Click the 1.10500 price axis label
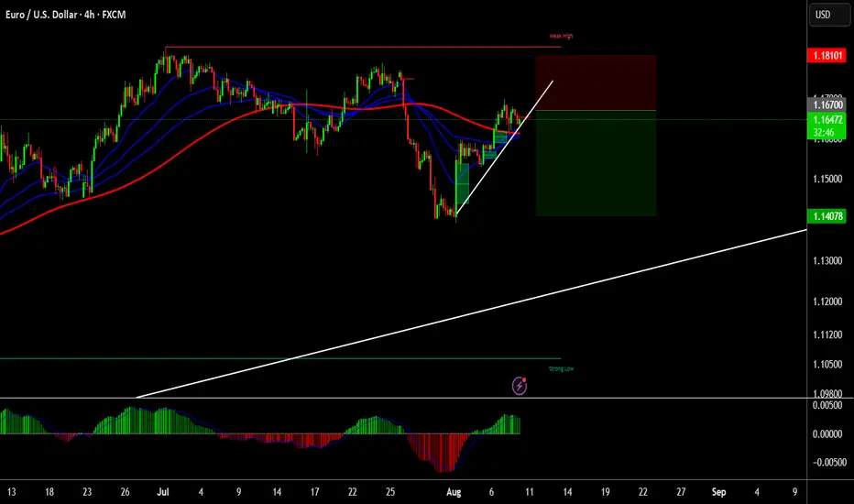This screenshot has height=504, width=854. (827, 364)
